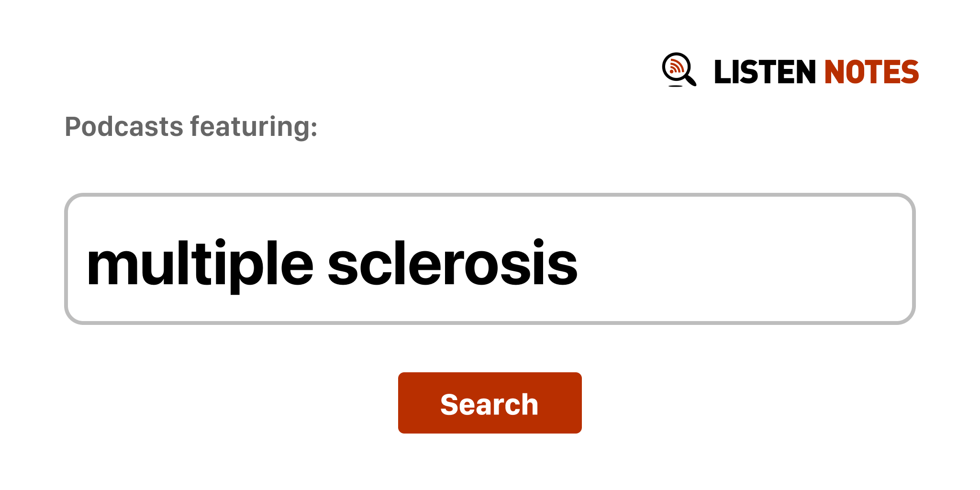Click the word "multiple" in the search box
The width and height of the screenshot is (980, 490).
click(x=200, y=264)
